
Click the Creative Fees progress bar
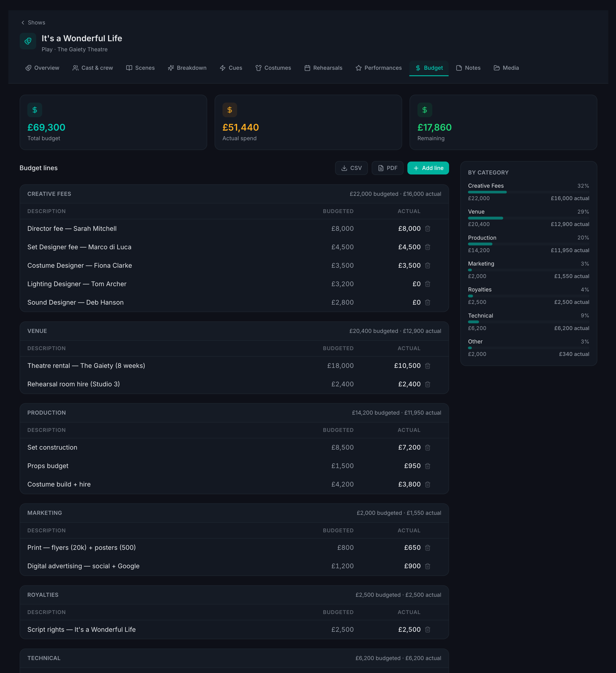529,192
